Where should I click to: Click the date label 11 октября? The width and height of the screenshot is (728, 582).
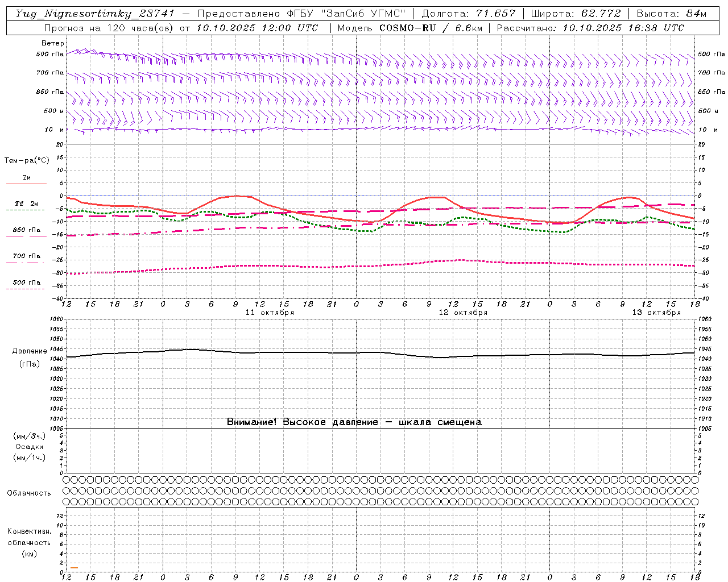pos(270,313)
